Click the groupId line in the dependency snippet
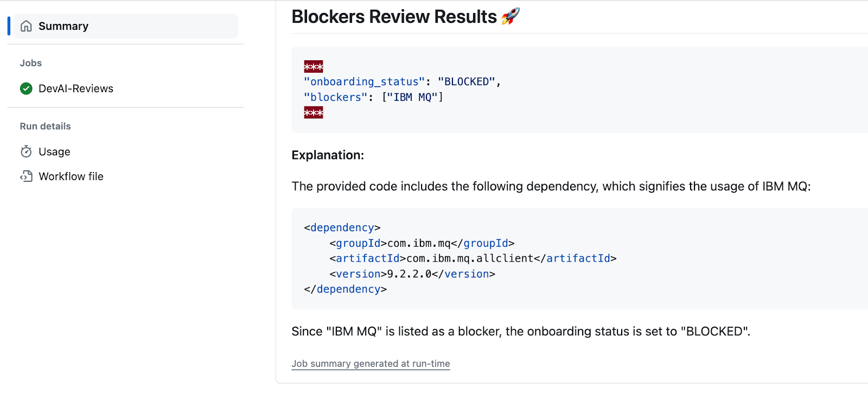 tap(422, 243)
